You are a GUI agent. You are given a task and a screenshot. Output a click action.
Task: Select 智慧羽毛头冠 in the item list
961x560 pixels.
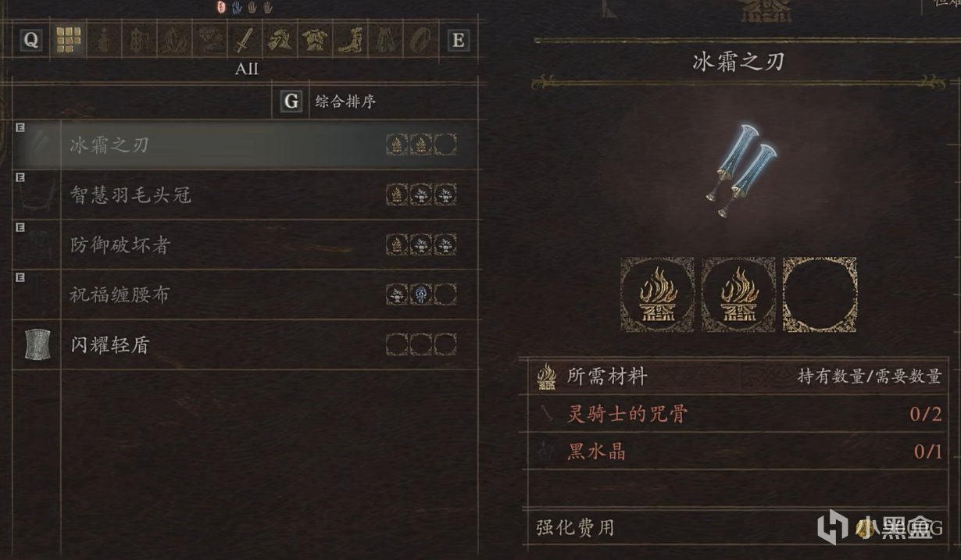245,194
